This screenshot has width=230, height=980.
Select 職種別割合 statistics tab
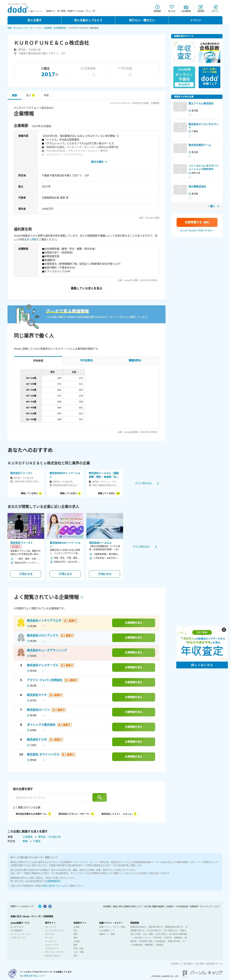[135, 360]
